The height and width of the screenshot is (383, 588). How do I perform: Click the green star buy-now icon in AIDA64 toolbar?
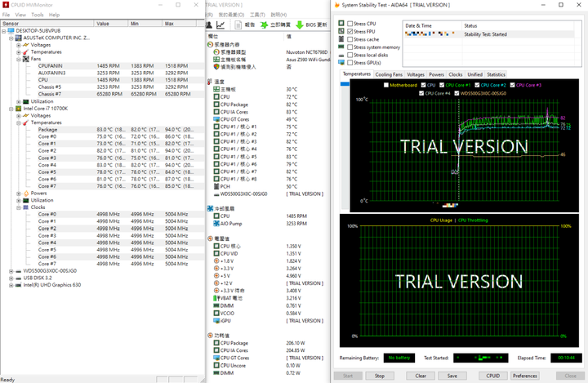tap(264, 24)
